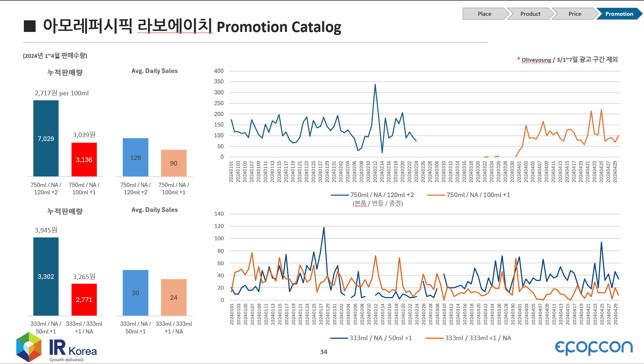Select the highlighted Promotion step
The width and height of the screenshot is (644, 364).
619,14
